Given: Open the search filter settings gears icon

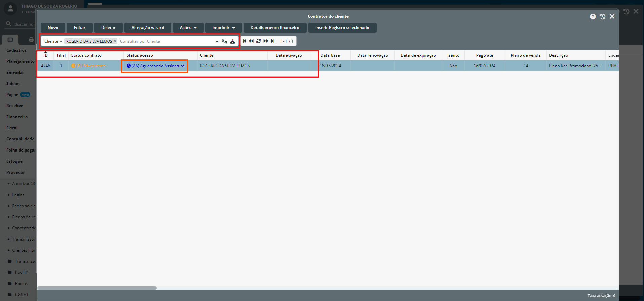Looking at the screenshot, I should (x=224, y=41).
